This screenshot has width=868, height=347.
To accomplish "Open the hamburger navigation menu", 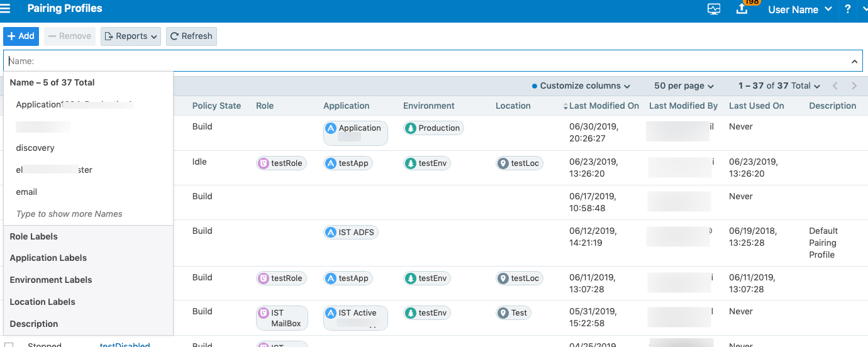I will coord(6,9).
